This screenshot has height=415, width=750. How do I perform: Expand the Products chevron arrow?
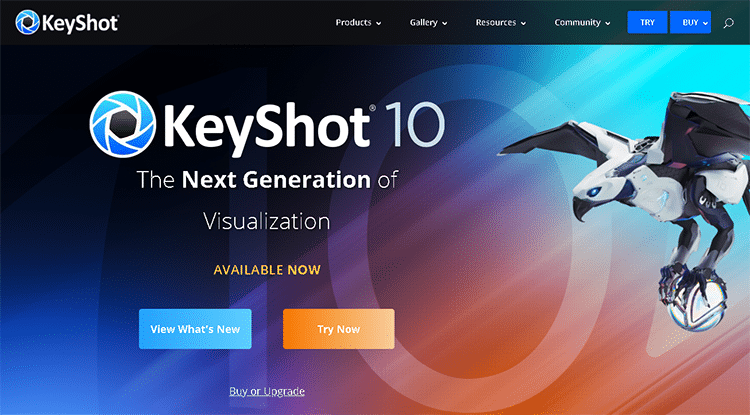point(378,23)
